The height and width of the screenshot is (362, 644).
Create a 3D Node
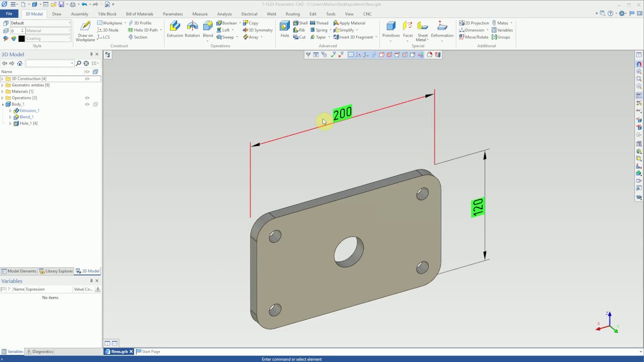108,30
